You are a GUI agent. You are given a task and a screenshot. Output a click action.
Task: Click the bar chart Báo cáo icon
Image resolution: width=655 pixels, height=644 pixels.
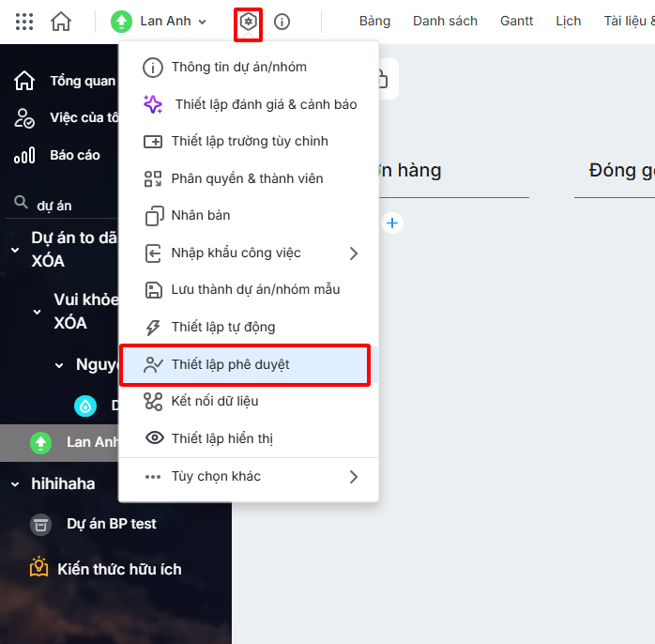[24, 155]
